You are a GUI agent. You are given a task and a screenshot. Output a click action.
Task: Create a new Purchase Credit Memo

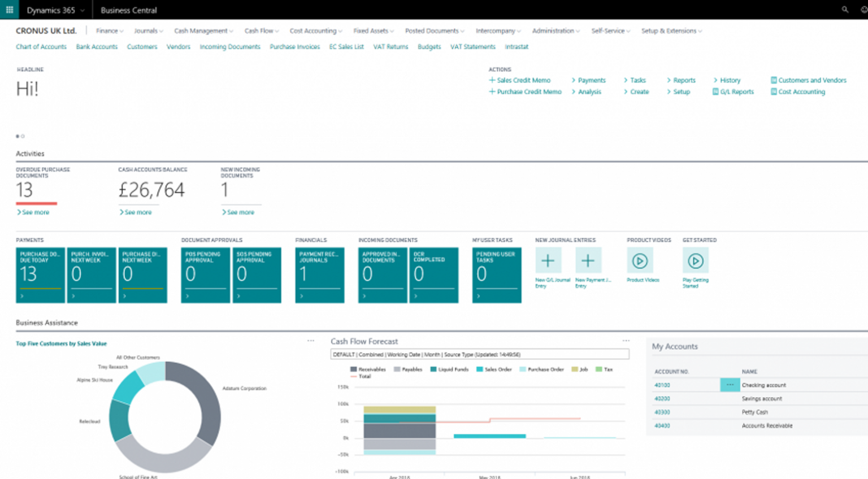point(525,92)
